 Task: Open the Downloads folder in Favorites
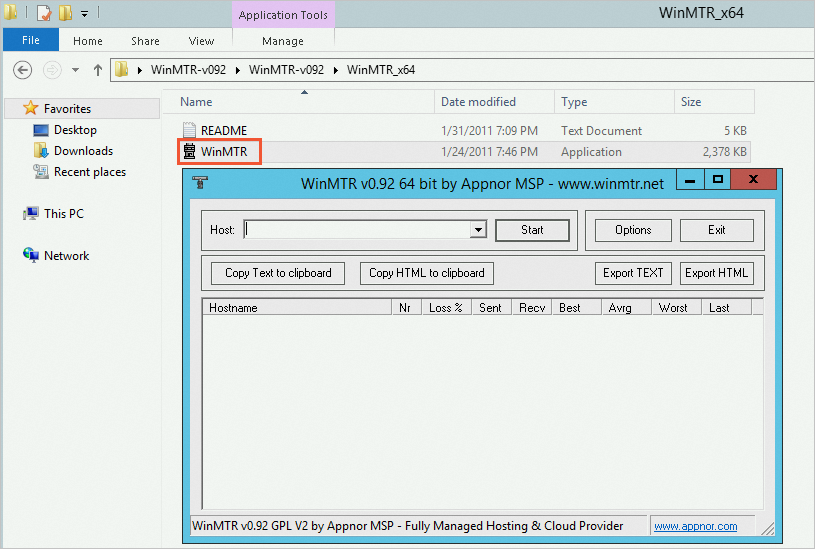pos(41,151)
